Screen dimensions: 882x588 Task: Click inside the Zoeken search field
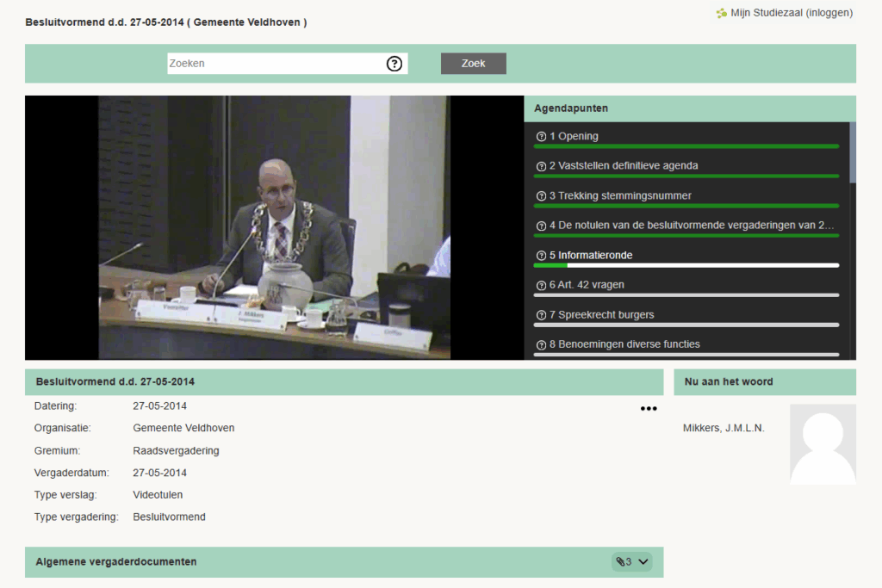276,64
